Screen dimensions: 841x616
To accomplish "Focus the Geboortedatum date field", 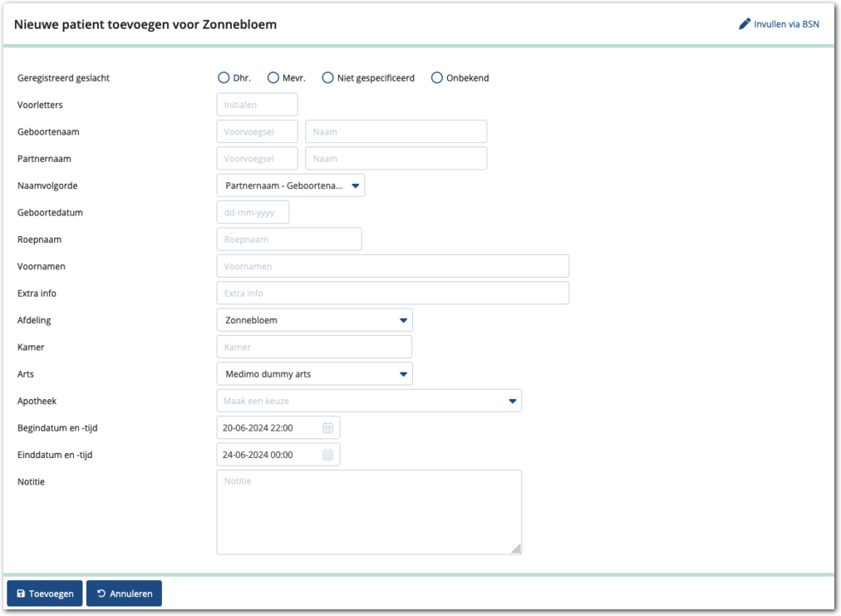I will (x=253, y=212).
